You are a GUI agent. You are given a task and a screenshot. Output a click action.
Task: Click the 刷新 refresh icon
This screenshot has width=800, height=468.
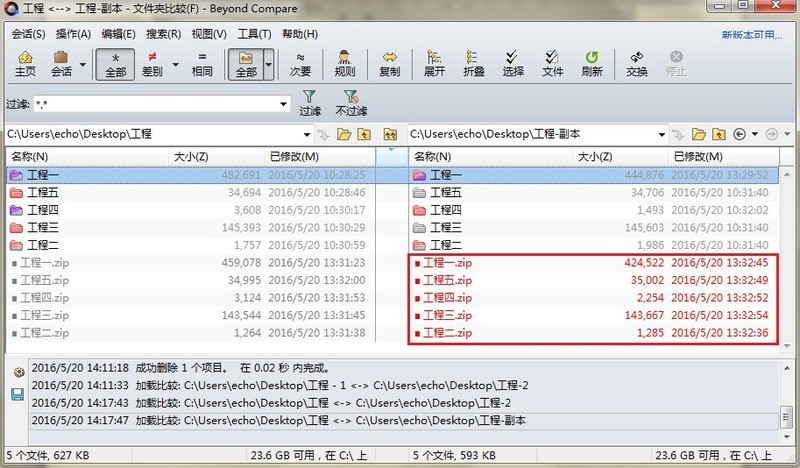(592, 64)
